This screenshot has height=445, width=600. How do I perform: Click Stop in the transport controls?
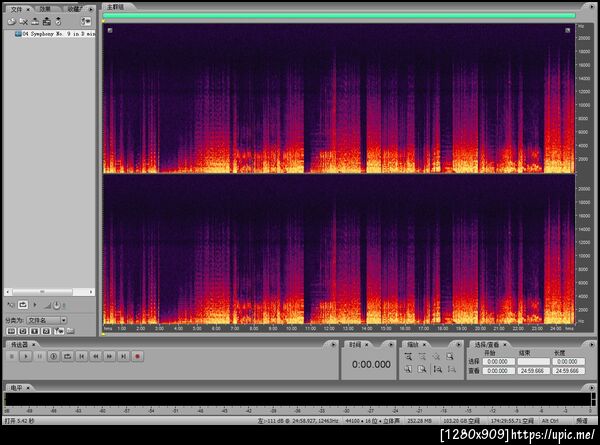pos(12,357)
